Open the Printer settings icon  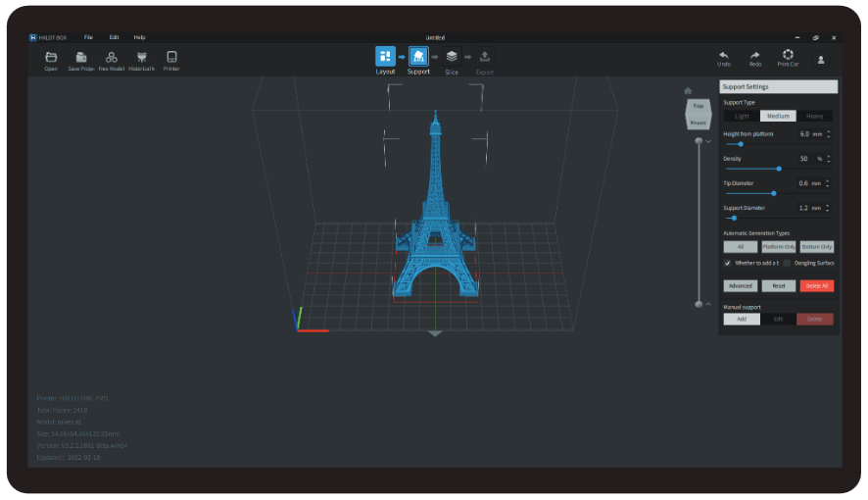pyautogui.click(x=171, y=57)
